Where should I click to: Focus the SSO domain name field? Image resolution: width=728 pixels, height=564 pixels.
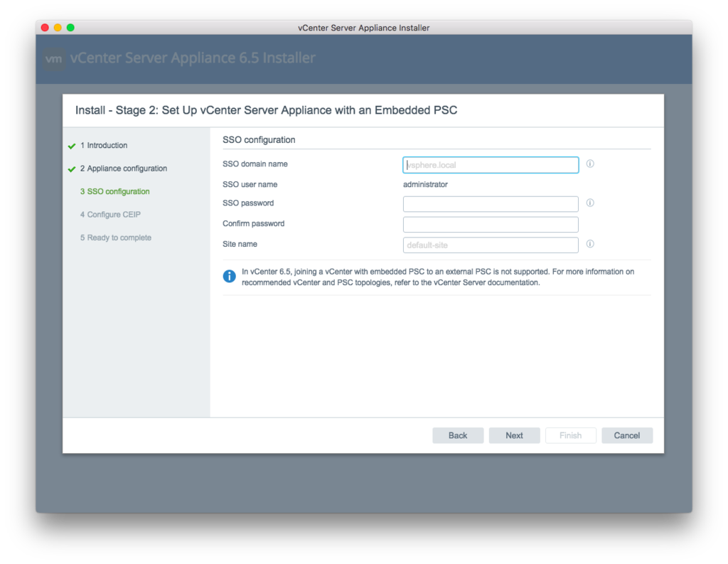coord(491,165)
